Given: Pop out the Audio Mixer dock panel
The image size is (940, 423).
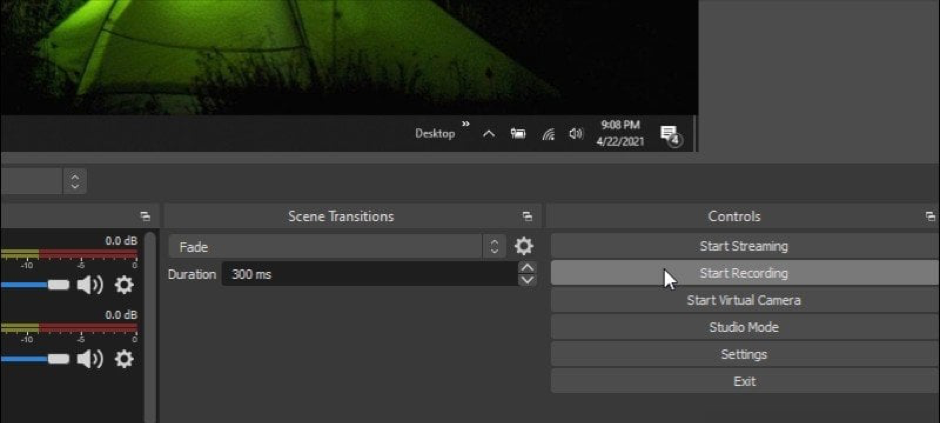Looking at the screenshot, I should click(x=145, y=216).
